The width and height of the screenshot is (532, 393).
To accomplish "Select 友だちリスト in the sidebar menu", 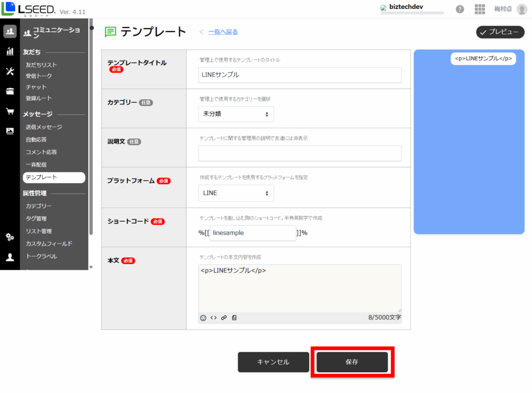I will click(x=42, y=65).
